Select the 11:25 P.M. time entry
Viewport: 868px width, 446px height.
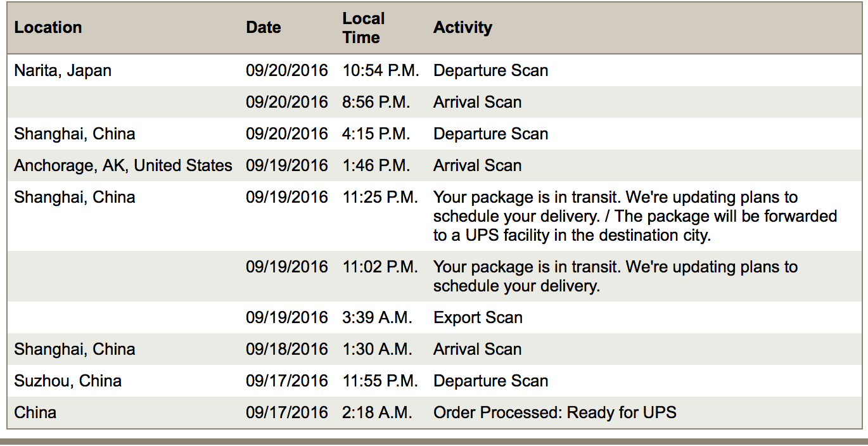(380, 197)
